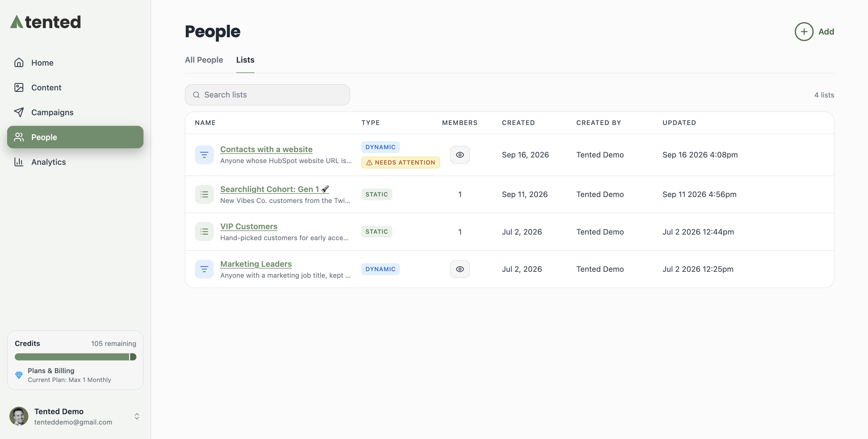The image size is (868, 439).
Task: Click the Sep 16 2026 4:08pm updated value
Action: pos(700,155)
